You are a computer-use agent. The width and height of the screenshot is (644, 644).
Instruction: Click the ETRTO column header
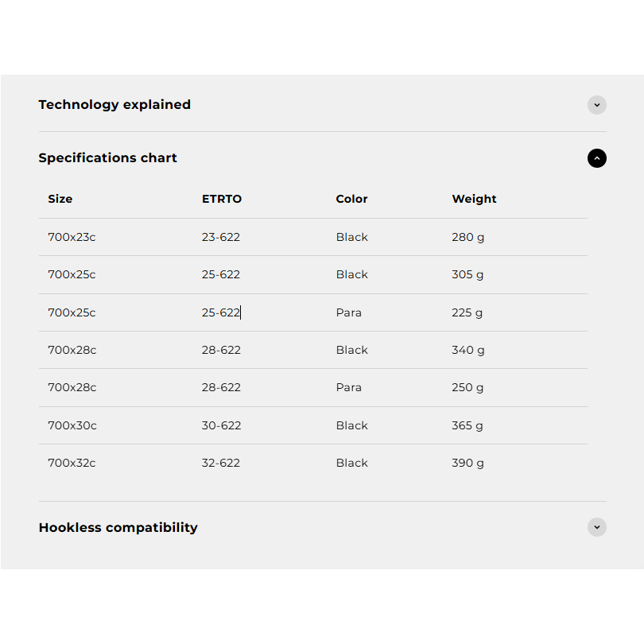point(222,199)
